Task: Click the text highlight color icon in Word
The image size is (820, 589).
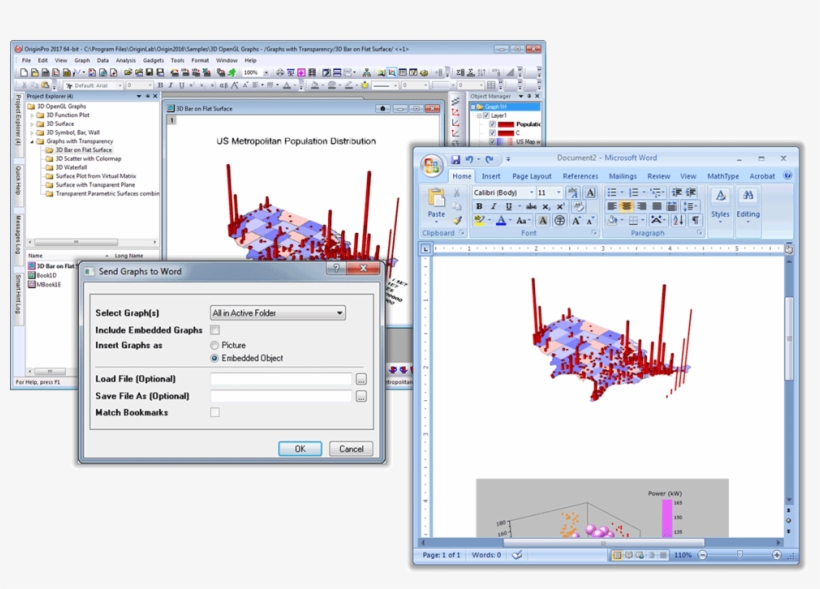Action: (x=479, y=219)
